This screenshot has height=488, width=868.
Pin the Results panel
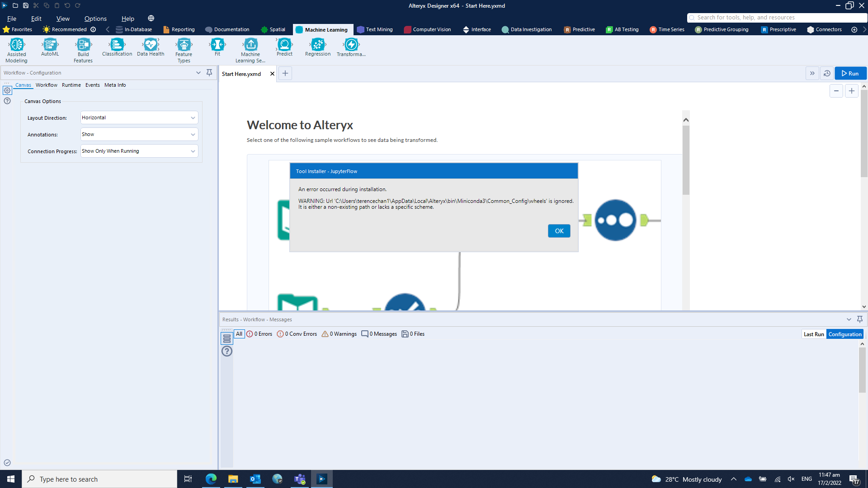click(859, 319)
